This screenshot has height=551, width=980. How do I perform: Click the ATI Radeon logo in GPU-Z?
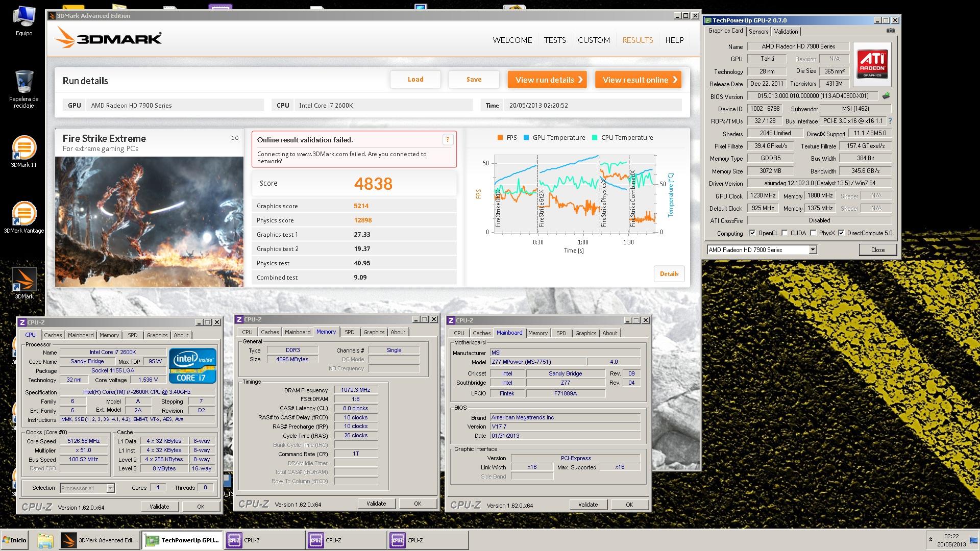872,64
